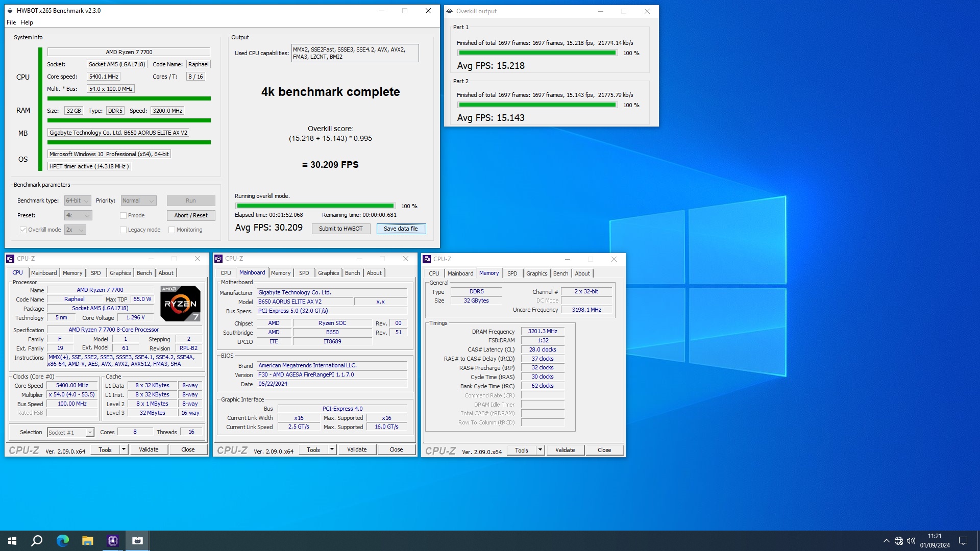Click the BIOS Version F30 field

[332, 375]
